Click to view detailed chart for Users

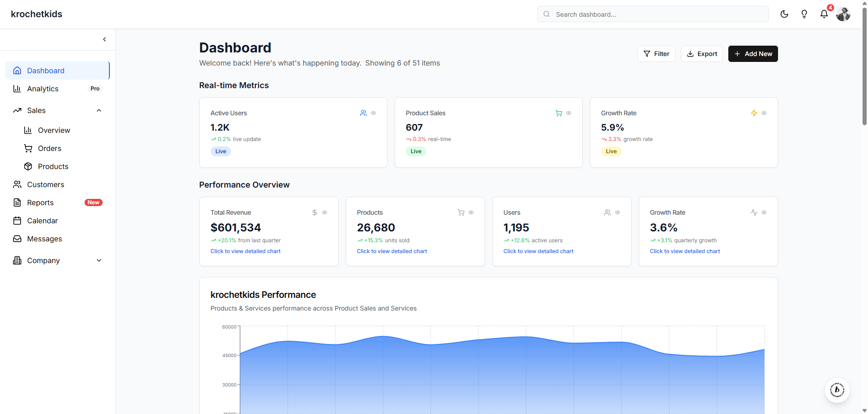pos(538,251)
